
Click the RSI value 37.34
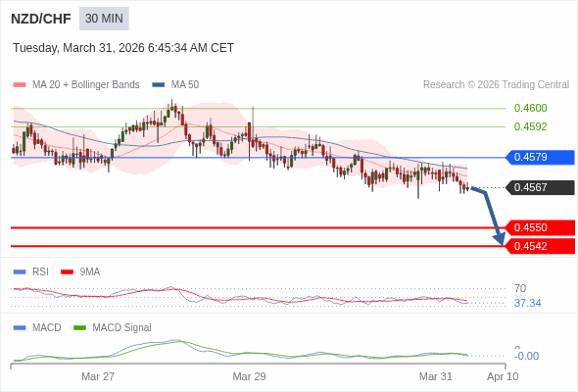(x=527, y=303)
